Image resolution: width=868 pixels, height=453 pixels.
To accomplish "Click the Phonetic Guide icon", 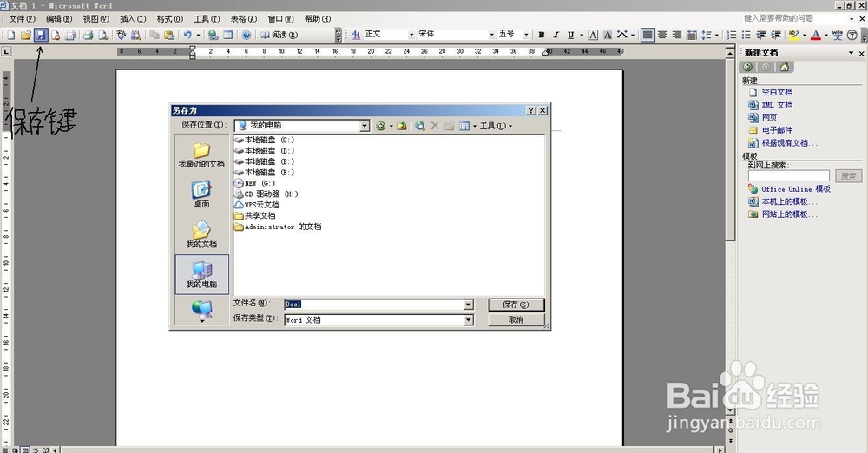I will (837, 35).
